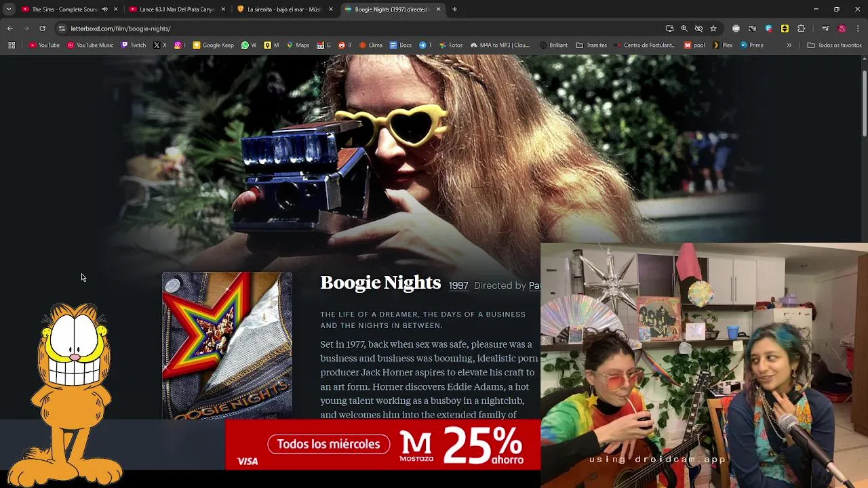Screen dimensions: 868x488
Task: Switch to The Sims Complete Soundtrack tab
Action: [x=64, y=9]
